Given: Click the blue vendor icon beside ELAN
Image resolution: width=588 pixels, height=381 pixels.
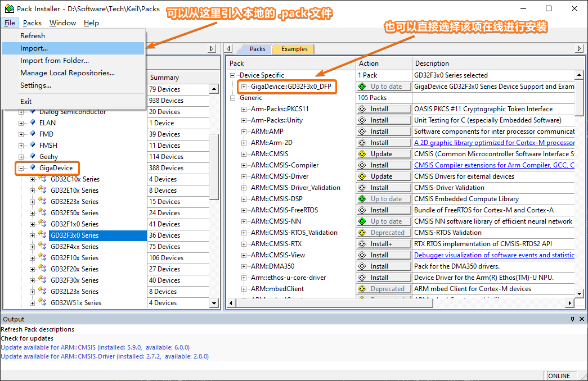Looking at the screenshot, I should [33, 122].
